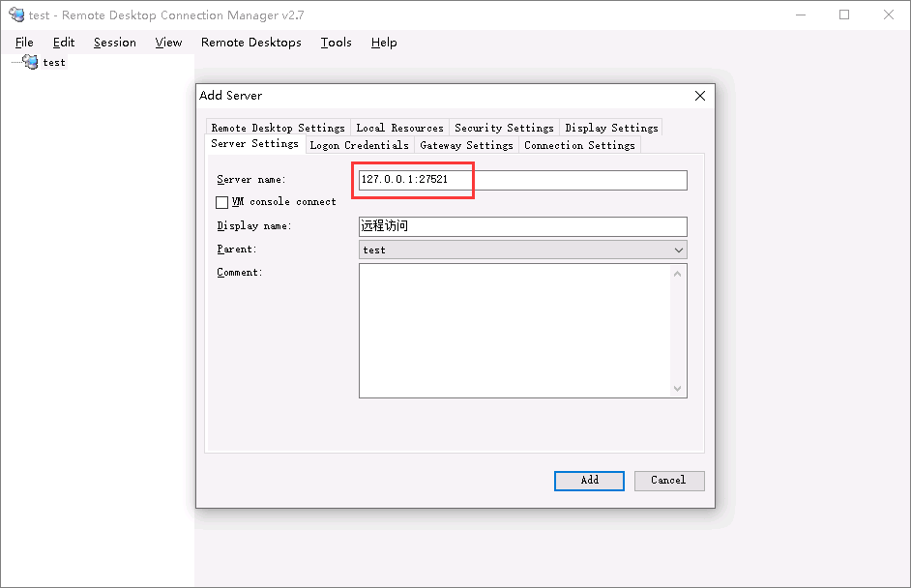Click the Comment box scroll down arrow

click(x=677, y=388)
